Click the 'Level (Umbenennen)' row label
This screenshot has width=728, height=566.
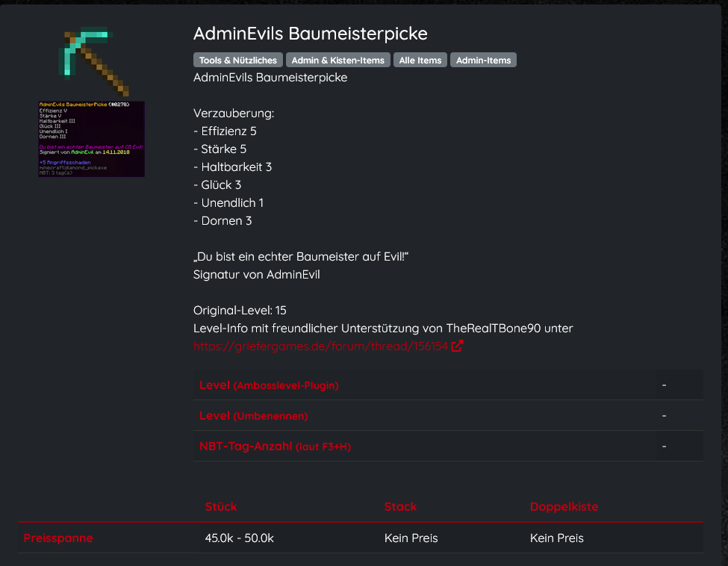[254, 416]
